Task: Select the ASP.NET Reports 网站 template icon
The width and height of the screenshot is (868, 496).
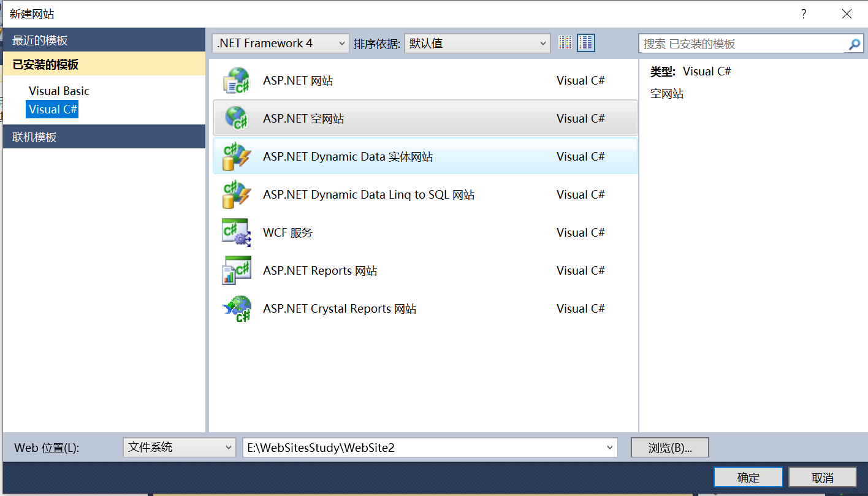Action: point(237,270)
